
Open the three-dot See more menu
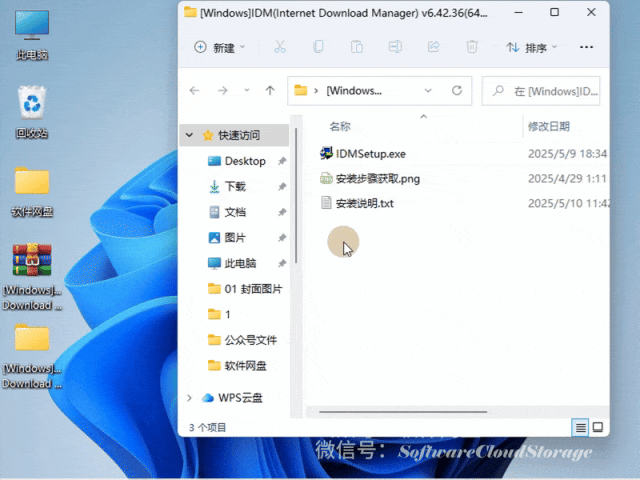587,47
